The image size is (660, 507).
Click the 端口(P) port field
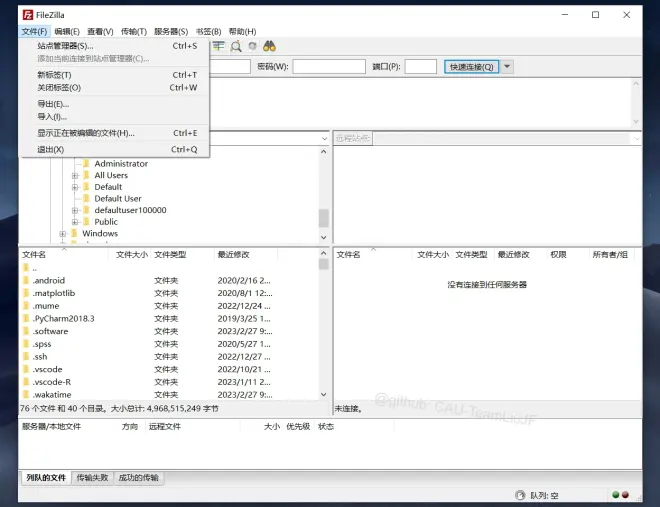420,66
